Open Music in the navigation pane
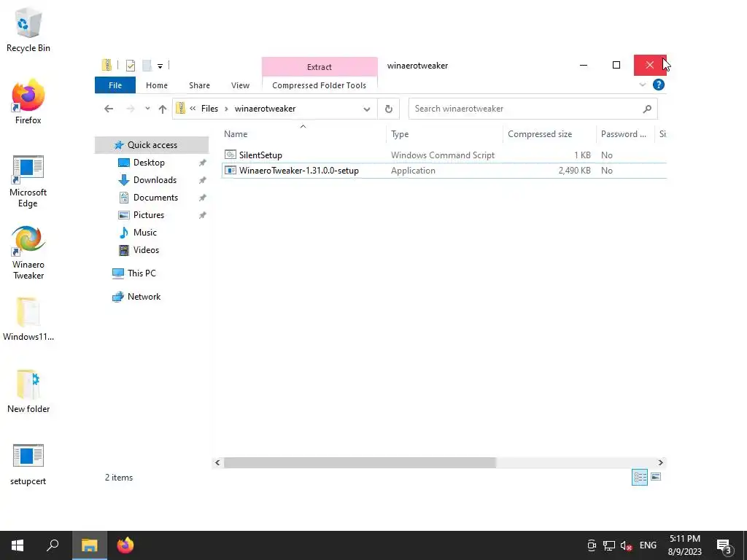Screen dimensions: 747x560 [x=145, y=233]
